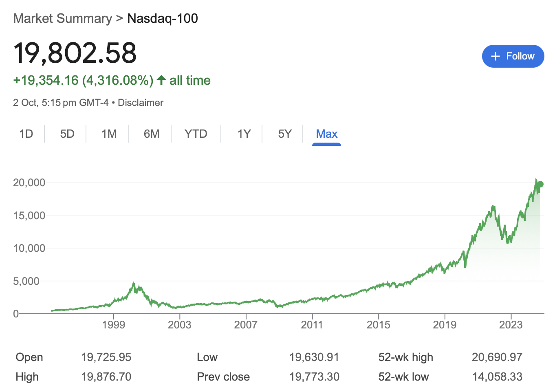The width and height of the screenshot is (555, 392).
Task: Click the Nasdaq-100 title text
Action: tap(163, 18)
